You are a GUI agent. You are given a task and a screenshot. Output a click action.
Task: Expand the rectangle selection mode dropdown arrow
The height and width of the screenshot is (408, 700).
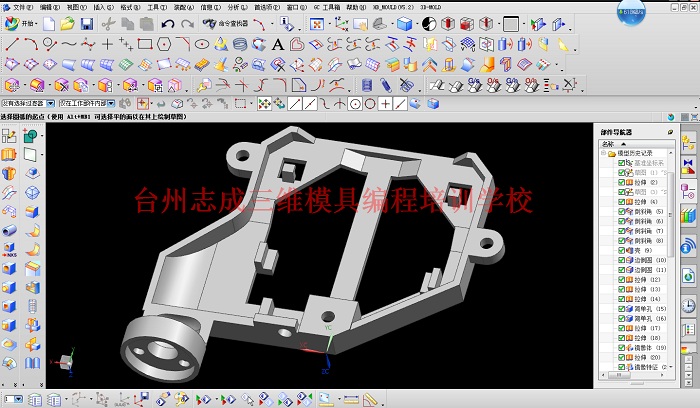point(251,104)
